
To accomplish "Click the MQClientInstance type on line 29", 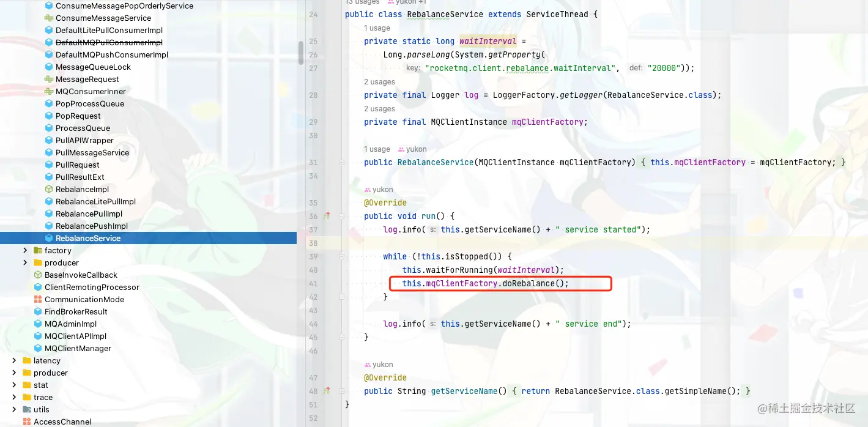I will (469, 122).
